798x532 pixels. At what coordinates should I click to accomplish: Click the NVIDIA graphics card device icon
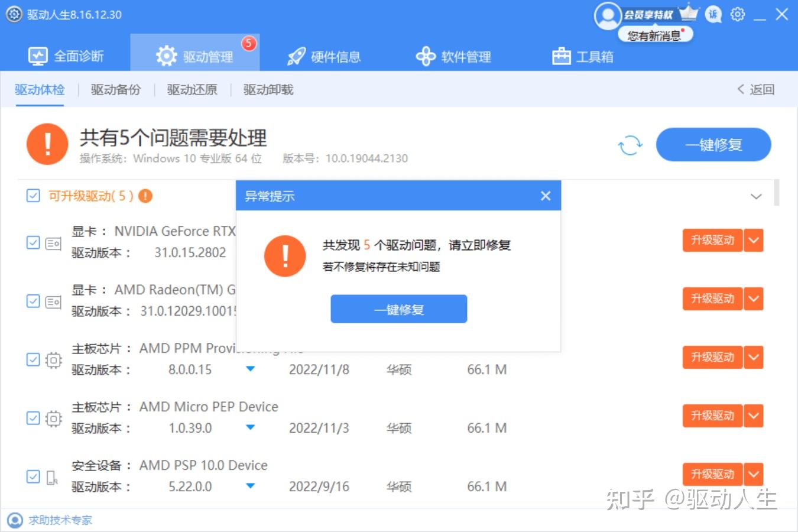tap(53, 243)
